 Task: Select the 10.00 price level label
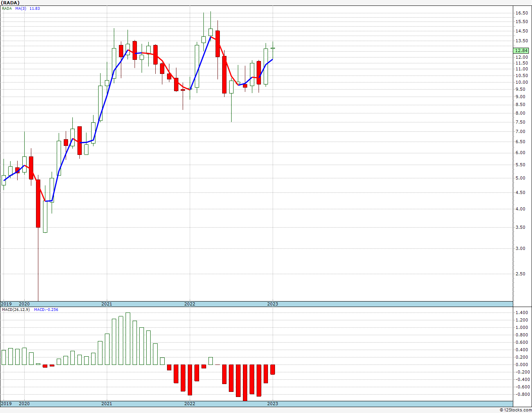point(521,82)
